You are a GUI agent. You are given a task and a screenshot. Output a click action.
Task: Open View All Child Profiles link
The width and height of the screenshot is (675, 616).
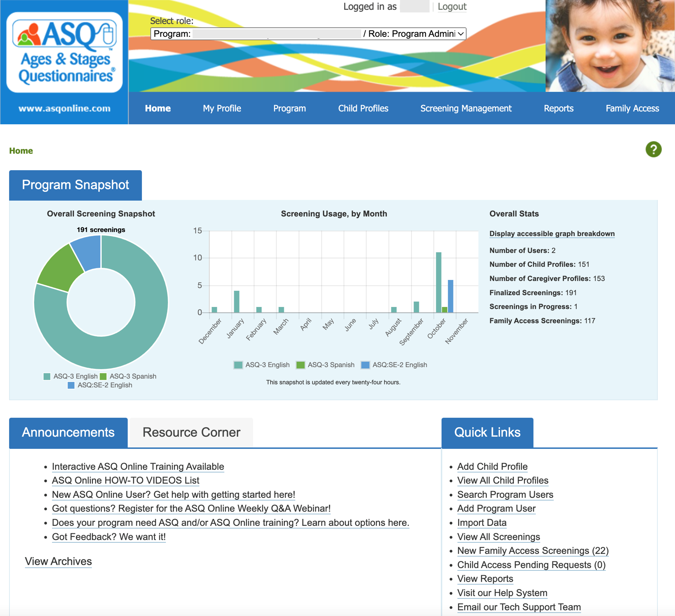[503, 480]
